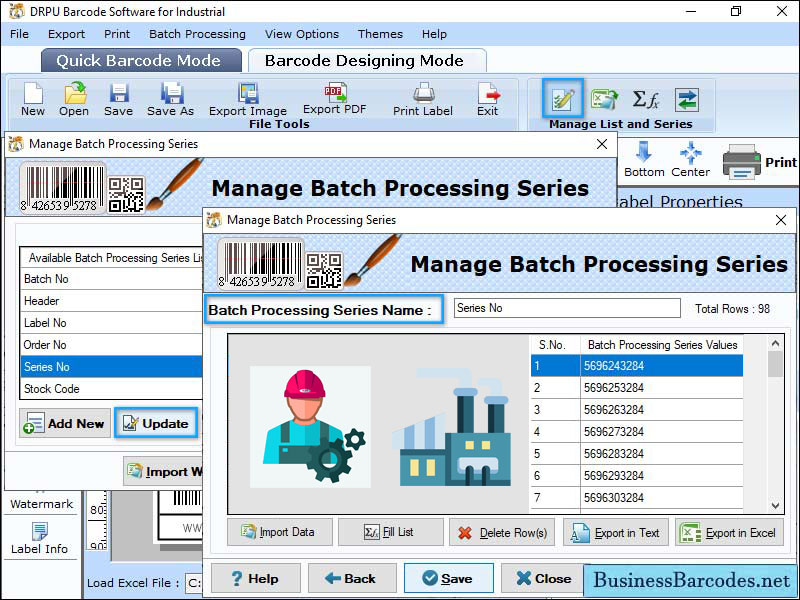This screenshot has height=600, width=800.
Task: Align to Bottom using arrow icon
Action: coord(644,159)
